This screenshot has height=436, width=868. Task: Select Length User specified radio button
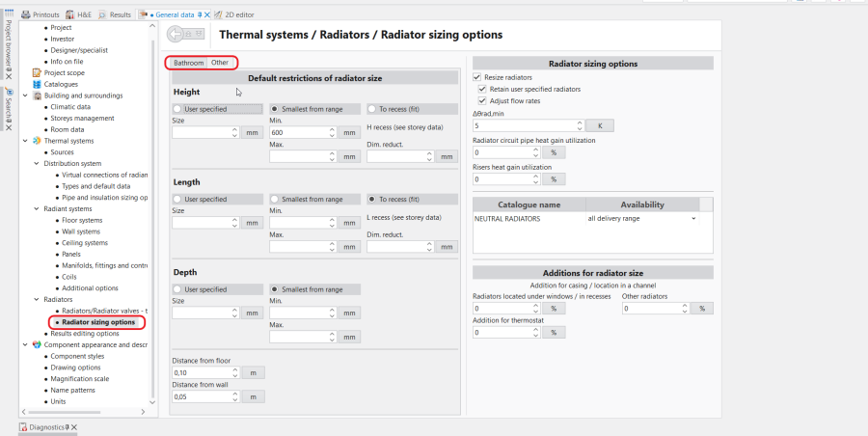(x=177, y=199)
